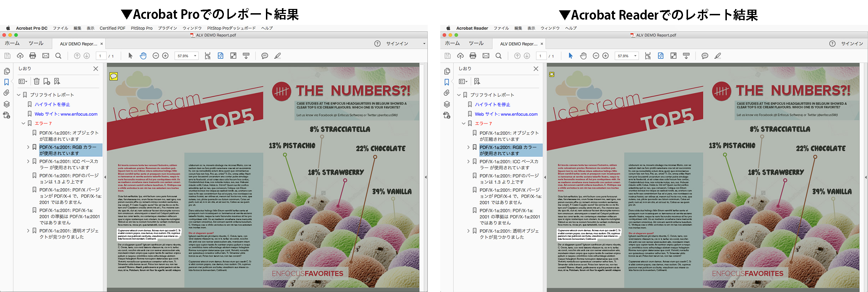Viewport: 868px width, 292px height.
Task: Open yellow sticky note on Acrobat Reader page
Action: 552,74
